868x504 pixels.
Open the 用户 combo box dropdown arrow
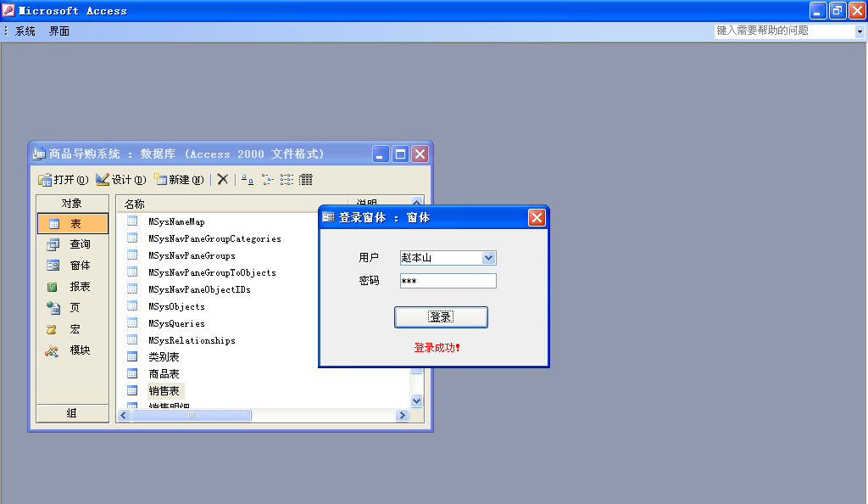[x=488, y=258]
